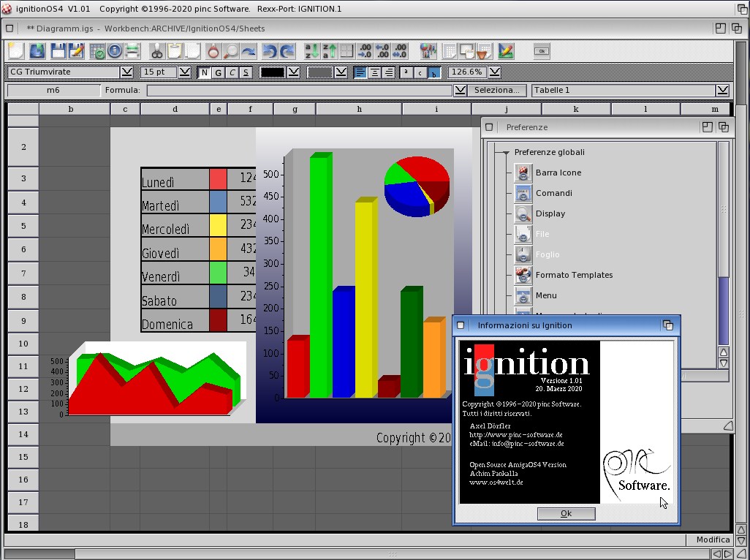Click into the Formula input field
Image resolution: width=750 pixels, height=560 pixels.
tap(300, 90)
